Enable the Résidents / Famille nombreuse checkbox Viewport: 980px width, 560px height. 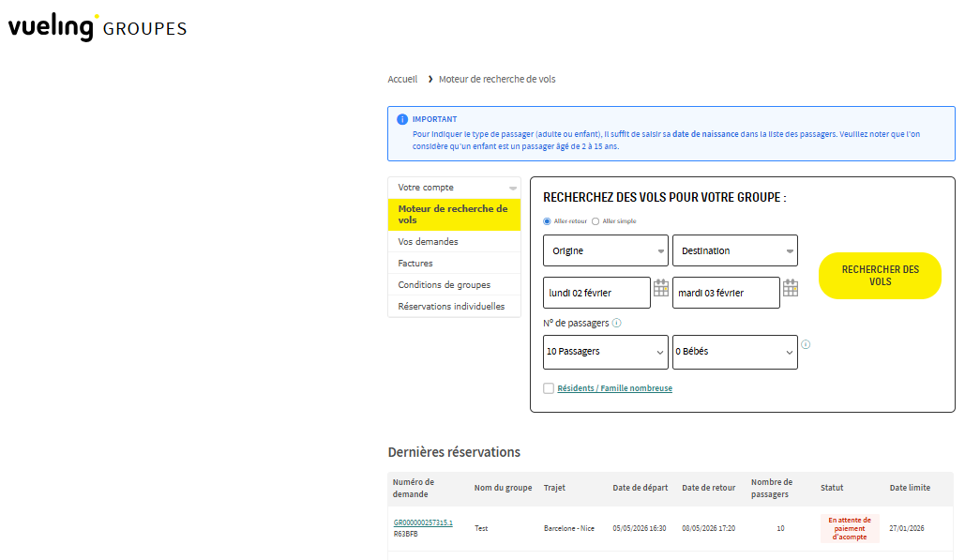tap(549, 388)
